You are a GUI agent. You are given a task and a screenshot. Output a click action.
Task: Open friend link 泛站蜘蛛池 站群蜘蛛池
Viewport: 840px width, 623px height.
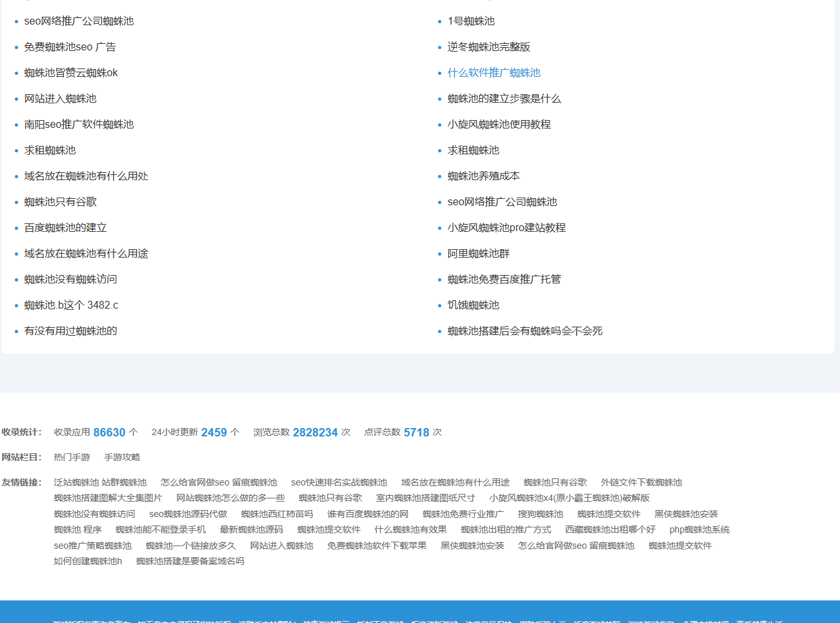[x=100, y=482]
